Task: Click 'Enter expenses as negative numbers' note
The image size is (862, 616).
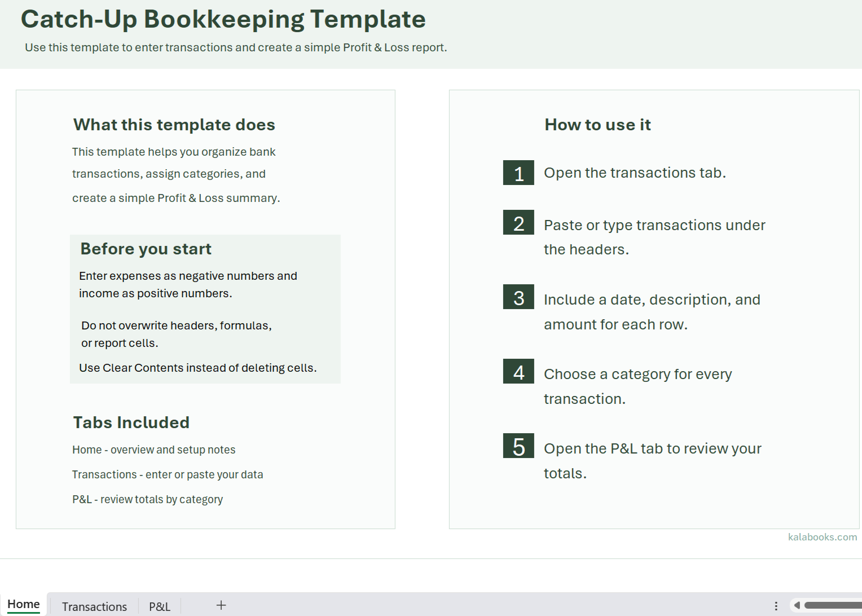Action: click(188, 284)
